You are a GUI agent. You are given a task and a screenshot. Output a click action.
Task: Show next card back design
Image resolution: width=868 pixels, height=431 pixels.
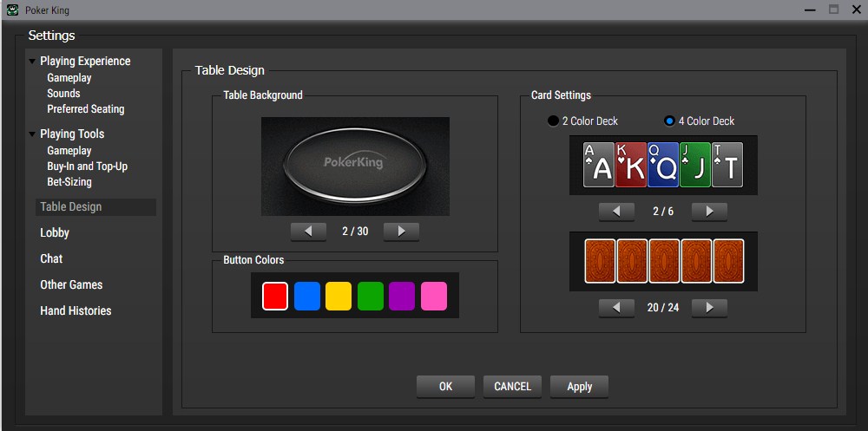(709, 308)
